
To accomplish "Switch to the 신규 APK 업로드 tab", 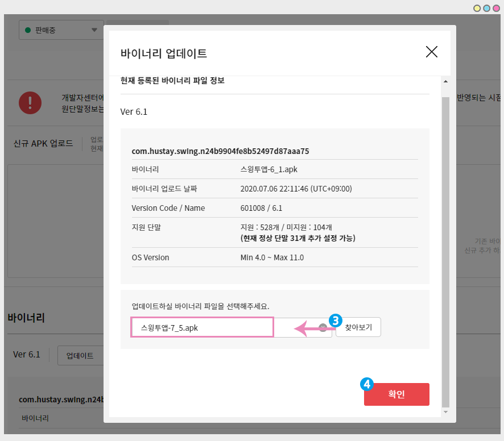I will (43, 143).
